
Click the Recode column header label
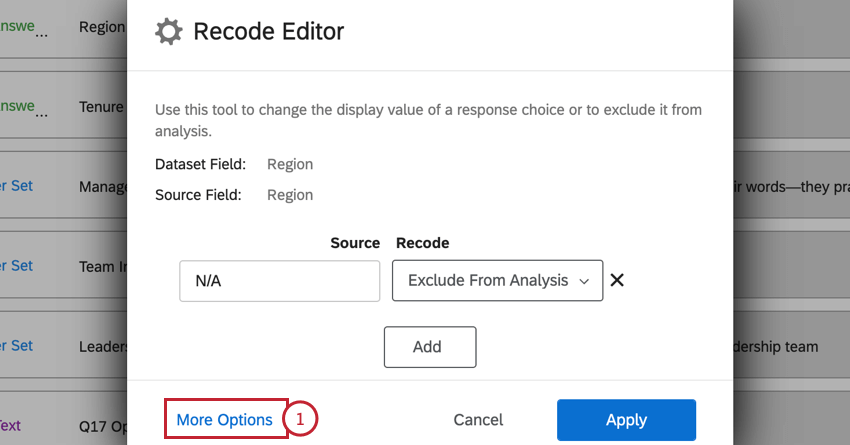422,243
